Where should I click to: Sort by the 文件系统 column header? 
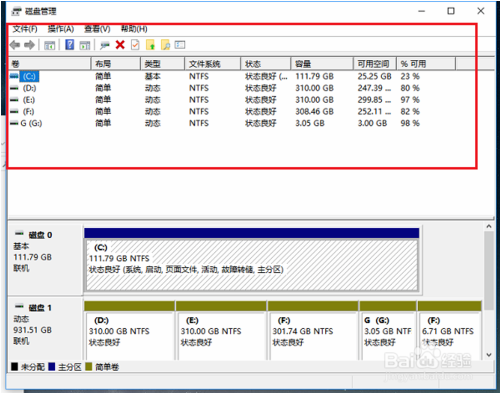[213, 64]
